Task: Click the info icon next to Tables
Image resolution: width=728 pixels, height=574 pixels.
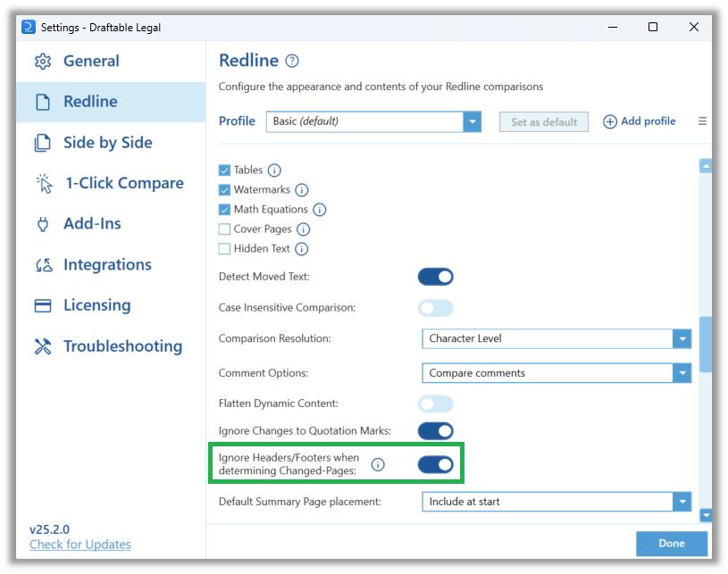Action: (x=274, y=171)
